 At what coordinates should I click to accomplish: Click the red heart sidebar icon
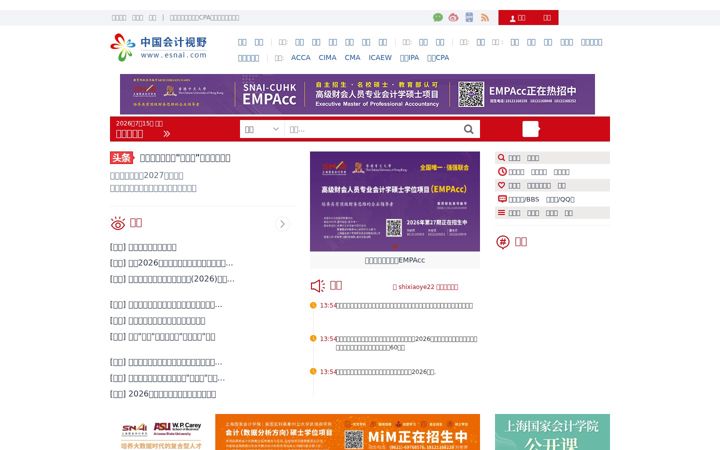coord(501,185)
